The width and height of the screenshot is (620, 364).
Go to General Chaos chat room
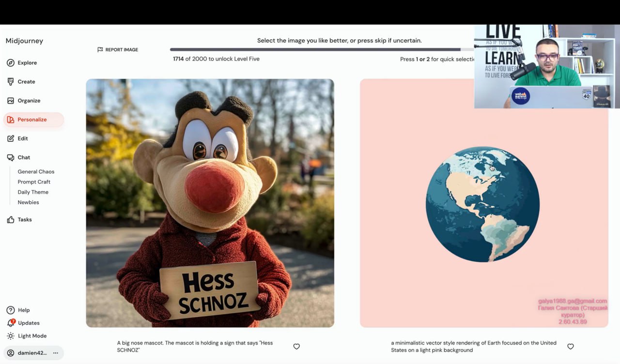(36, 172)
